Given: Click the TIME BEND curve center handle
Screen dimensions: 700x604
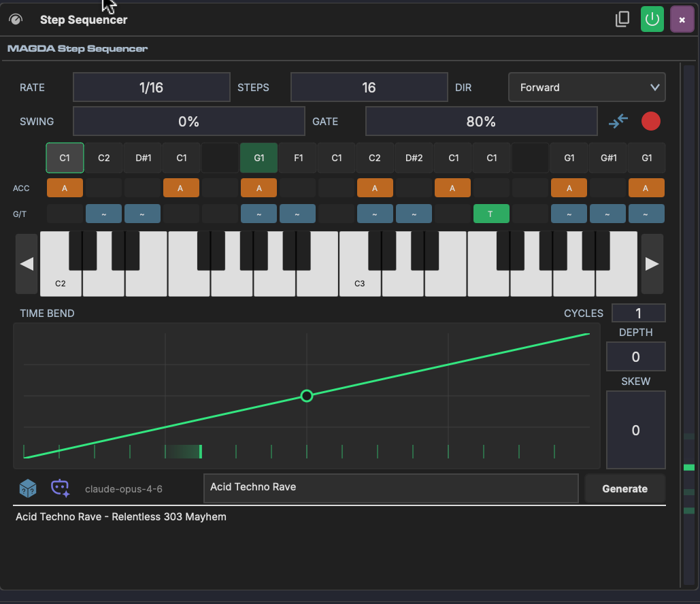Looking at the screenshot, I should [306, 395].
